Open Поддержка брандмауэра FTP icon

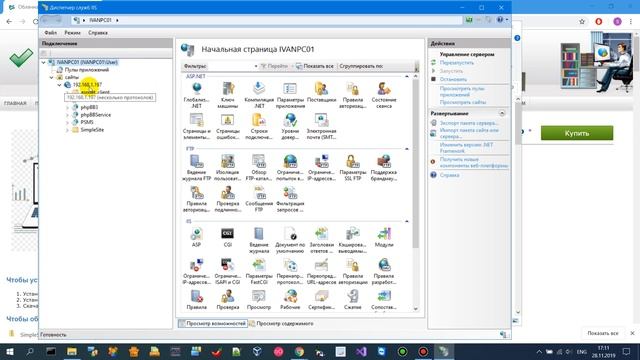tap(384, 168)
